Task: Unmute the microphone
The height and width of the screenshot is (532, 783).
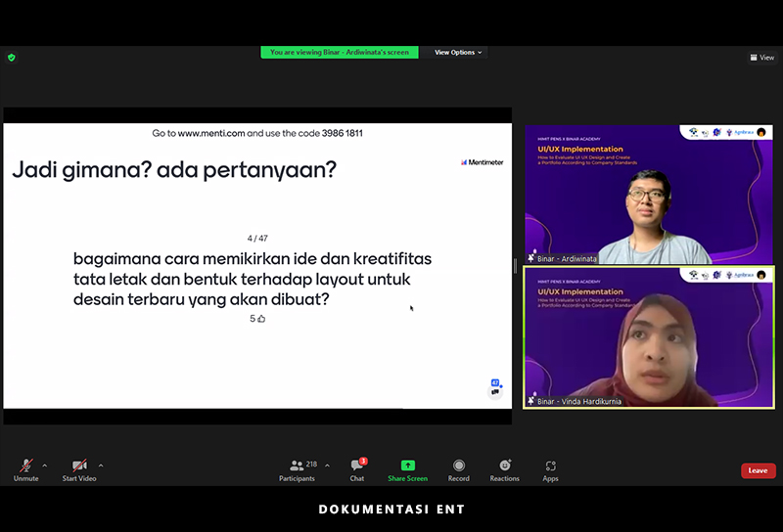Action: [x=25, y=467]
